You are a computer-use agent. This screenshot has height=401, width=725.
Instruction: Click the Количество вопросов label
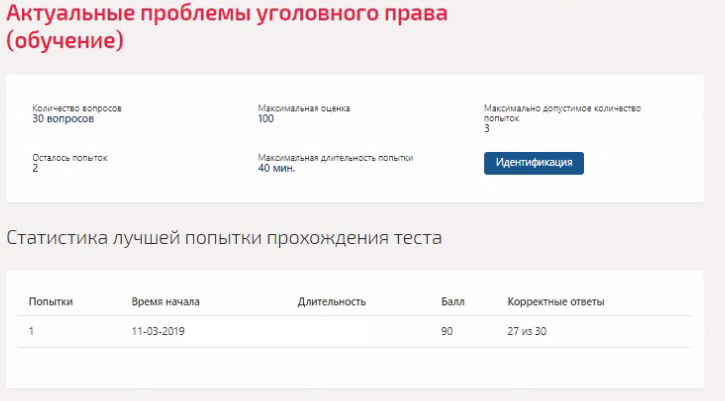(77, 108)
